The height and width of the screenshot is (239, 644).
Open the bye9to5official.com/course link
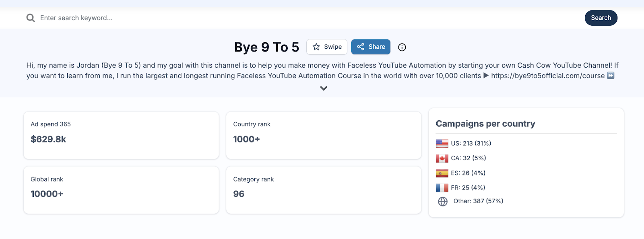point(548,76)
